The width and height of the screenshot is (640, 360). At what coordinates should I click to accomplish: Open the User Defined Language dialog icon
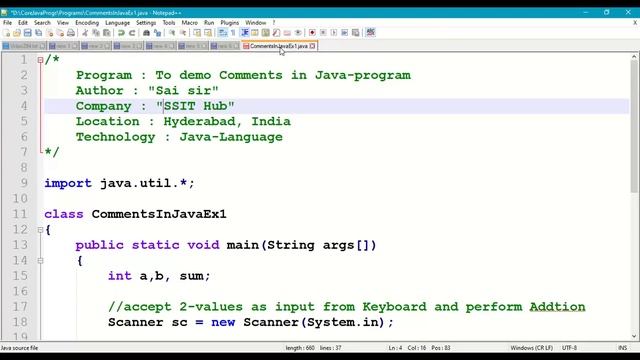click(x=255, y=33)
